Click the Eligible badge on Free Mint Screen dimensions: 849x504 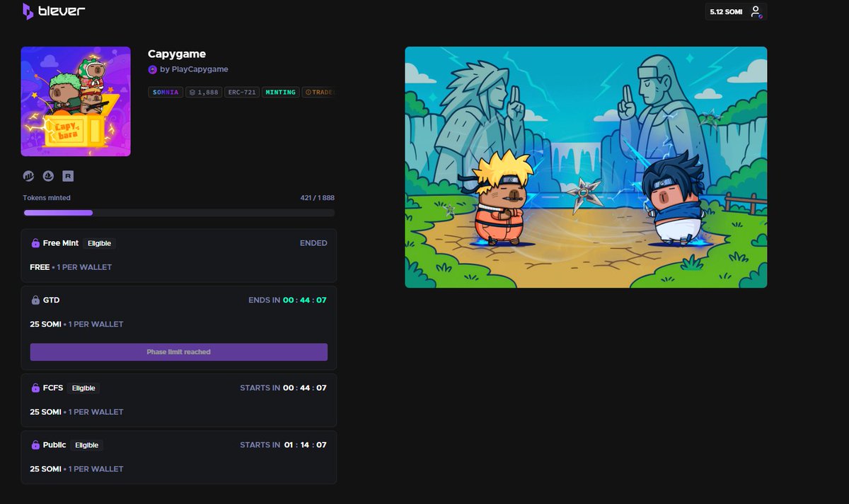tap(100, 243)
